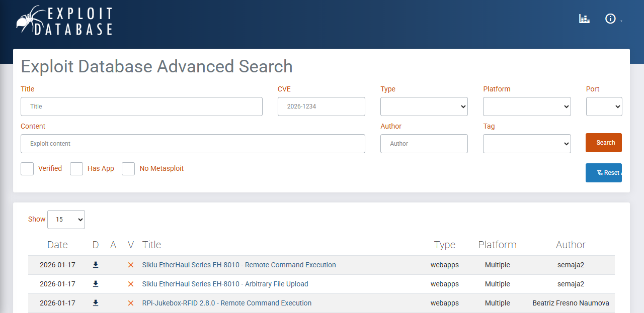The width and height of the screenshot is (644, 313).
Task: Click the Exploit Database ant logo
Action: tap(28, 20)
